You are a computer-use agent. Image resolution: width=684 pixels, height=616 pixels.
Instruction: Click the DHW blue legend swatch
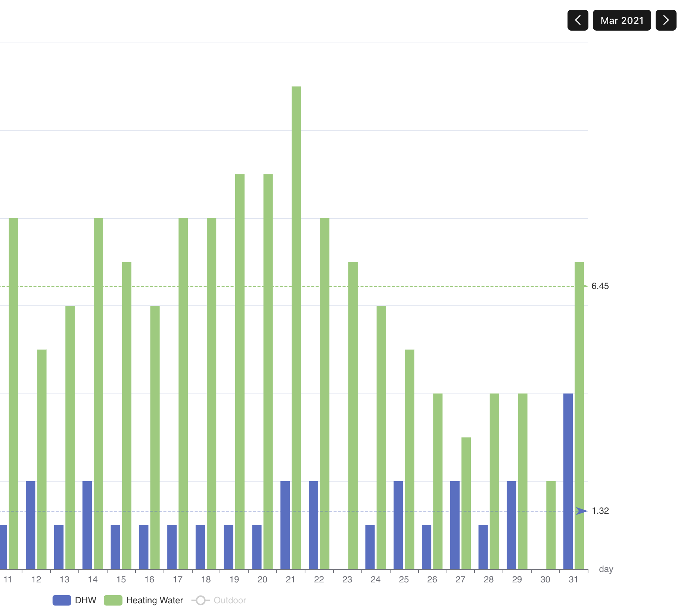[x=62, y=600]
